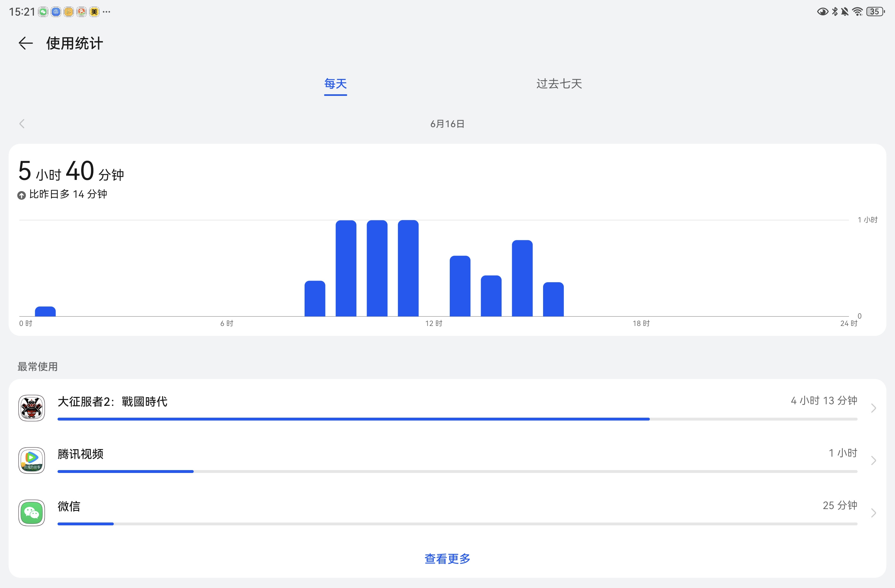Tap the muted bell status icon
The image size is (895, 588).
click(x=844, y=12)
